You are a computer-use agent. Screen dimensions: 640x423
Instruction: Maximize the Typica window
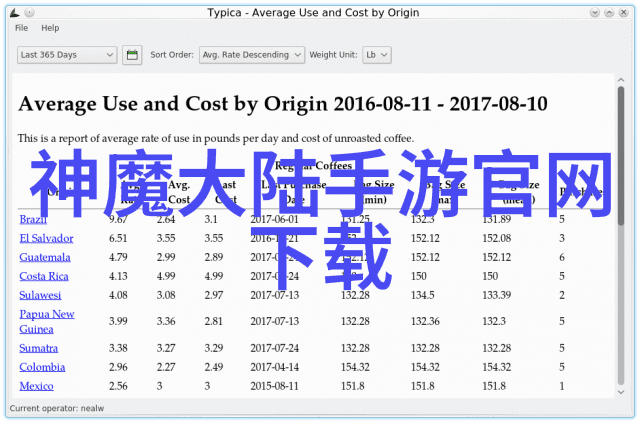coord(609,12)
